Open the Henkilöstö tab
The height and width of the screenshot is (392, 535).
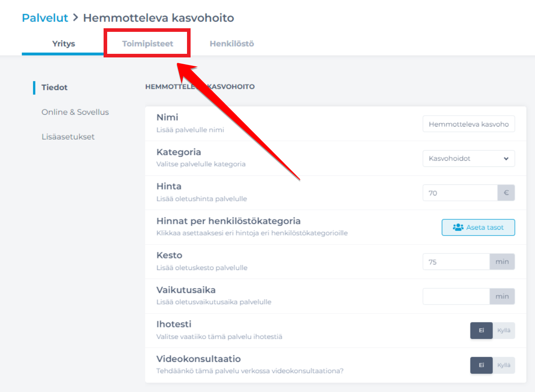coord(232,44)
